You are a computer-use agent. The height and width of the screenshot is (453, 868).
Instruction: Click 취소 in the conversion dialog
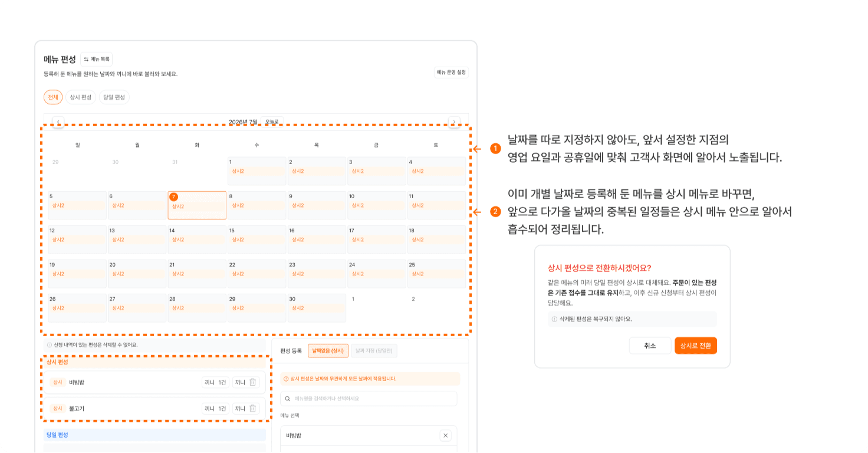coord(650,346)
